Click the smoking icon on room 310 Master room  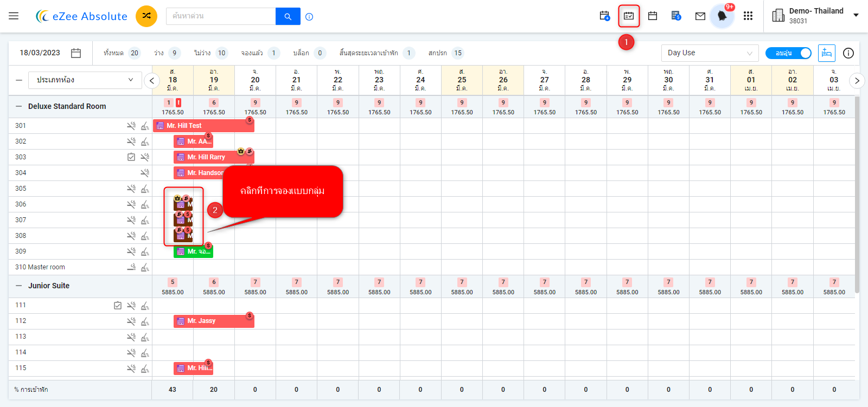(131, 267)
